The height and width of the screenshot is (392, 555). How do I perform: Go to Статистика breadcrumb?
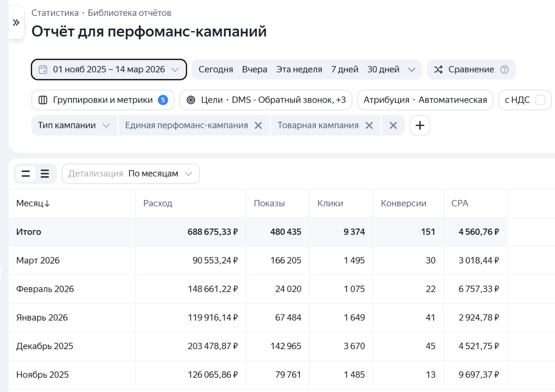point(55,13)
